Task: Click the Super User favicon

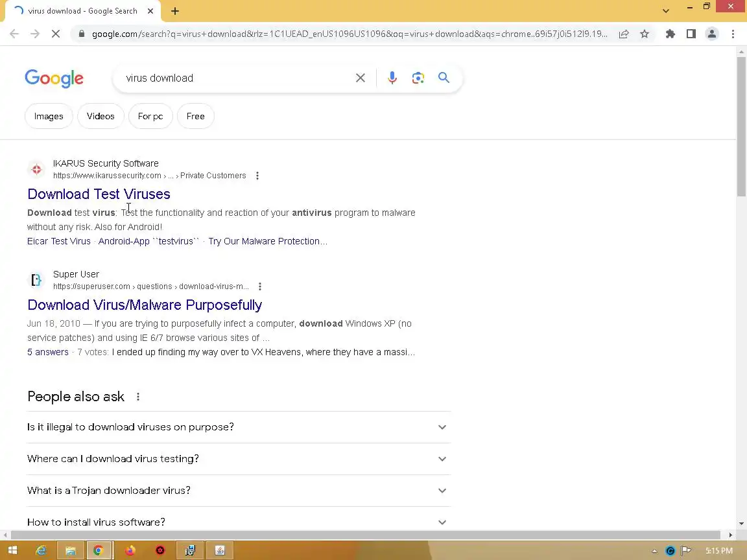Action: click(36, 280)
